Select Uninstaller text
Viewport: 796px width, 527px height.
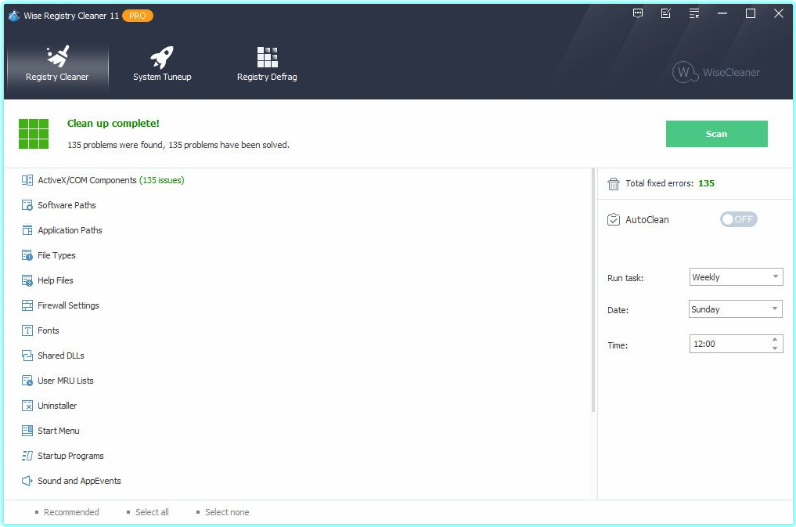click(x=57, y=406)
